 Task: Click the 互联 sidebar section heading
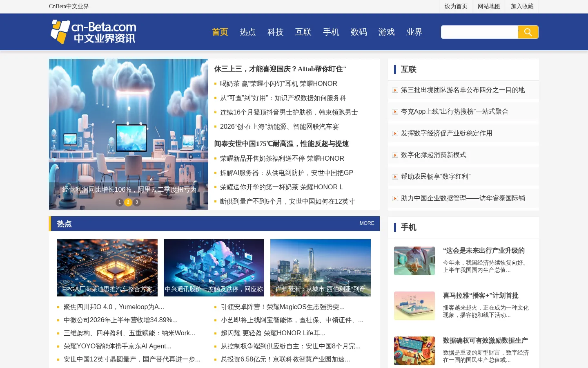[409, 70]
